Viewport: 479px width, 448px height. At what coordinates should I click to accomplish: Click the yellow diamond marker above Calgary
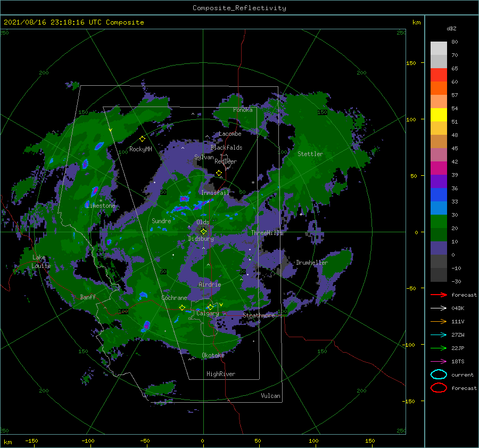(210, 307)
